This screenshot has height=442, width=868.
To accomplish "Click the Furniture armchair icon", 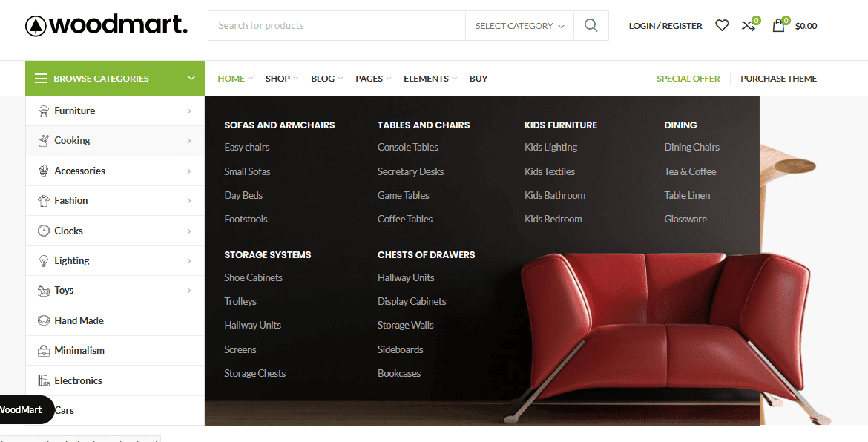I will [43, 110].
